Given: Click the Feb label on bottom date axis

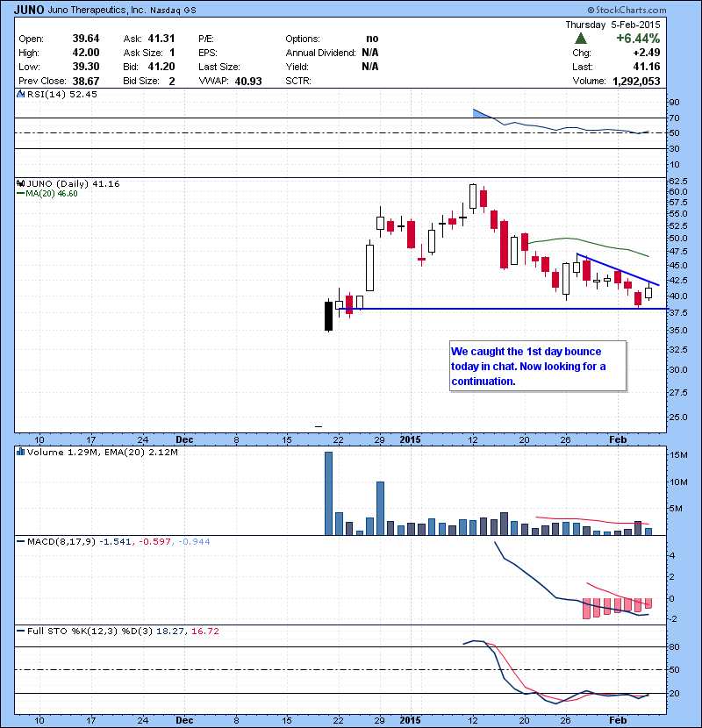Looking at the screenshot, I should 618,720.
